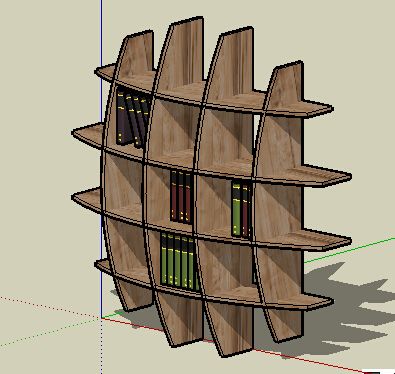Click the dotted blue axis below the origin
This screenshot has width=395, height=374.
(x=101, y=347)
